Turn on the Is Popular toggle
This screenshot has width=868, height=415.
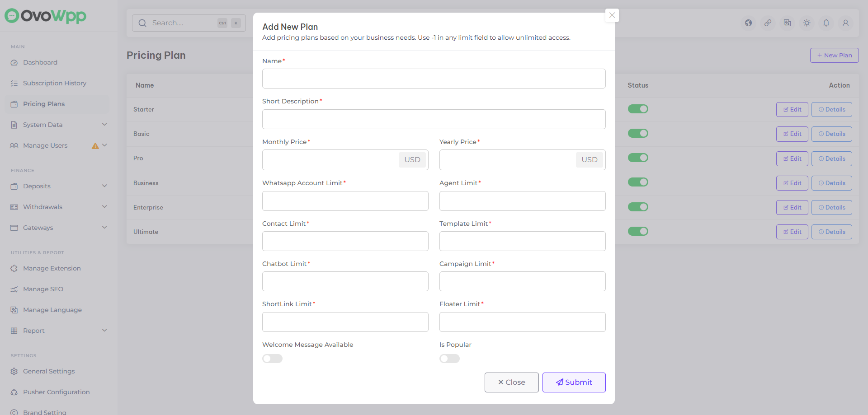point(450,359)
